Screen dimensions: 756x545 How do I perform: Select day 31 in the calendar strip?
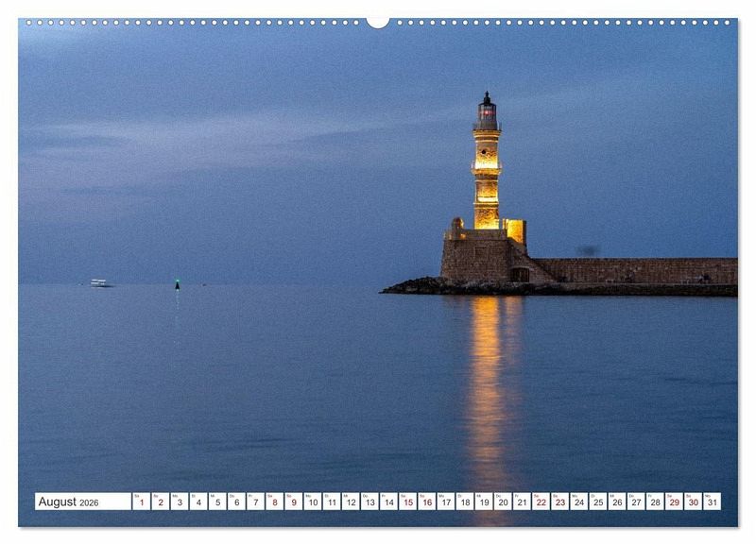click(x=713, y=502)
